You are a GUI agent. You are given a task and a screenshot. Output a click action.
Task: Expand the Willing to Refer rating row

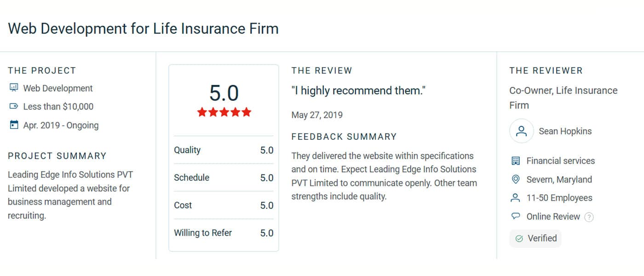[x=223, y=233]
